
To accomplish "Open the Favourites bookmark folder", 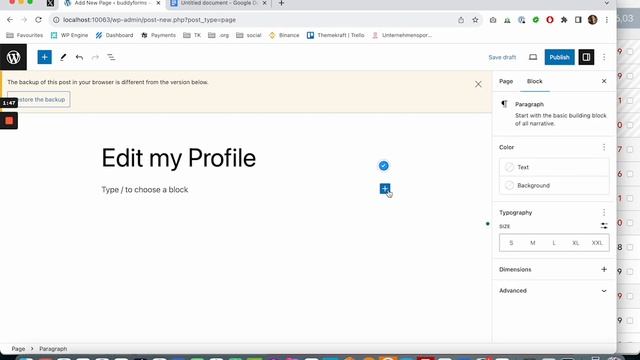I will (x=24, y=35).
